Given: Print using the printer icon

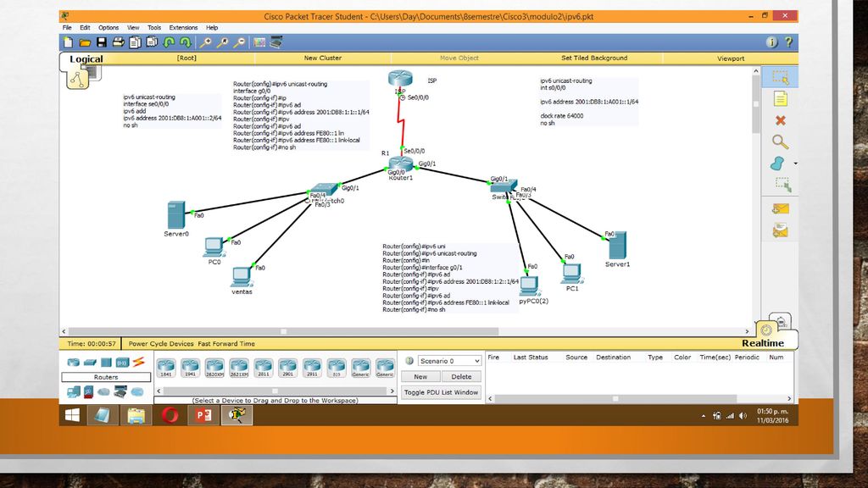Looking at the screenshot, I should [118, 42].
